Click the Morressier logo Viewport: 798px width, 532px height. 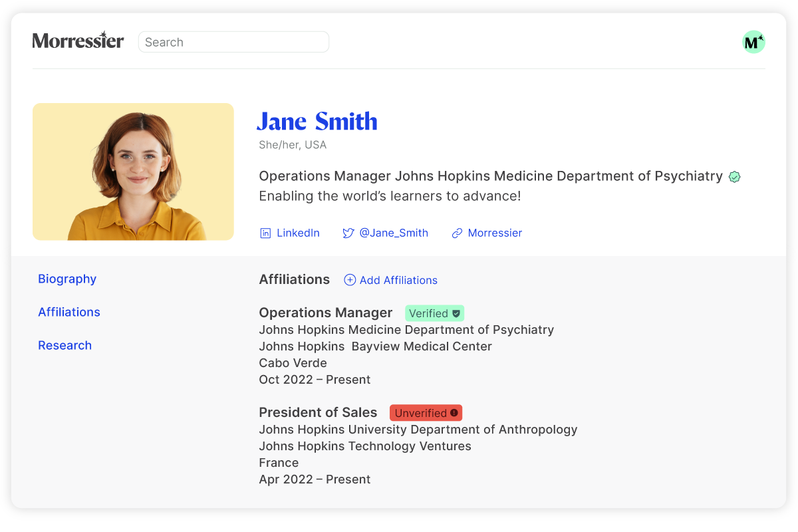tap(78, 41)
